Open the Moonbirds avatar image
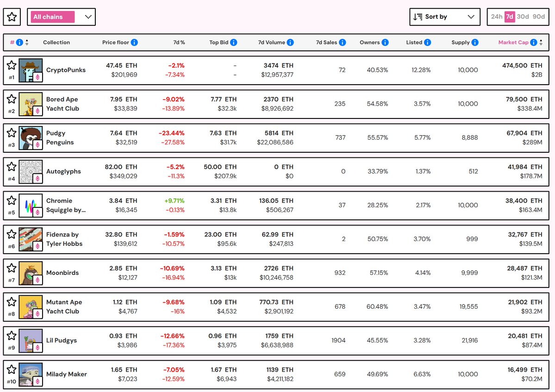 31,273
